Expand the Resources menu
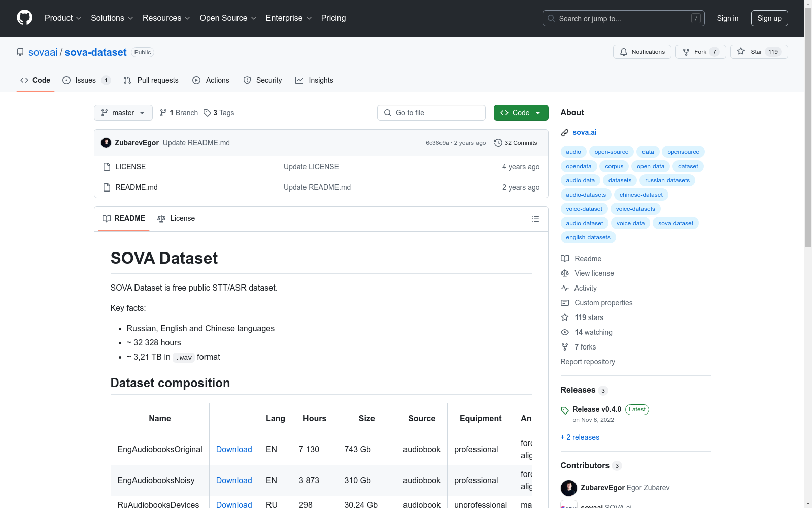 coord(166,18)
